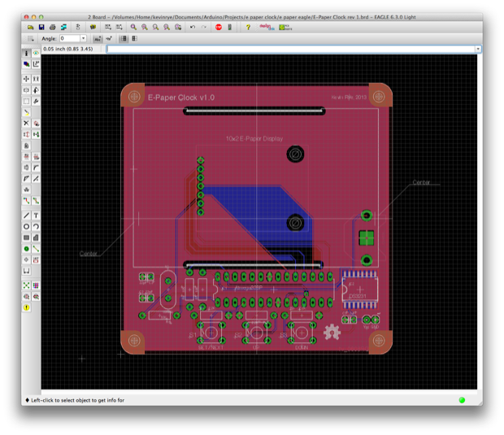Print the board layout

53,28
